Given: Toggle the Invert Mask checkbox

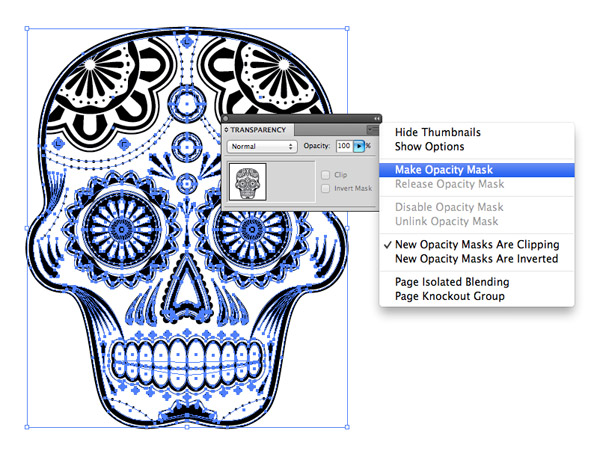Looking at the screenshot, I should point(325,188).
